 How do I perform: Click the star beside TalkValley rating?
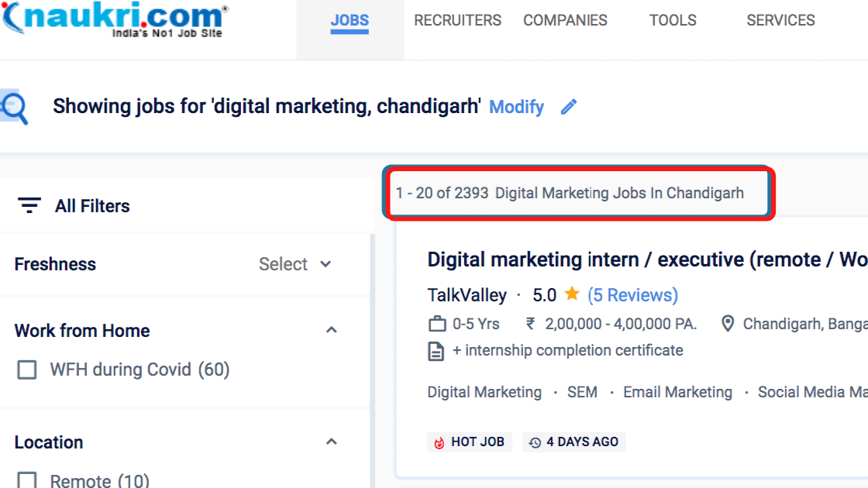pyautogui.click(x=572, y=294)
